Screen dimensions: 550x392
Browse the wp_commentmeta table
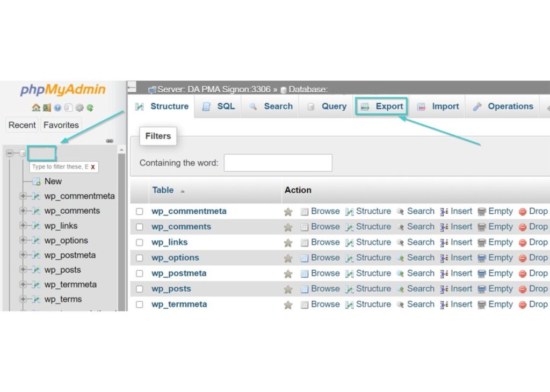click(321, 212)
